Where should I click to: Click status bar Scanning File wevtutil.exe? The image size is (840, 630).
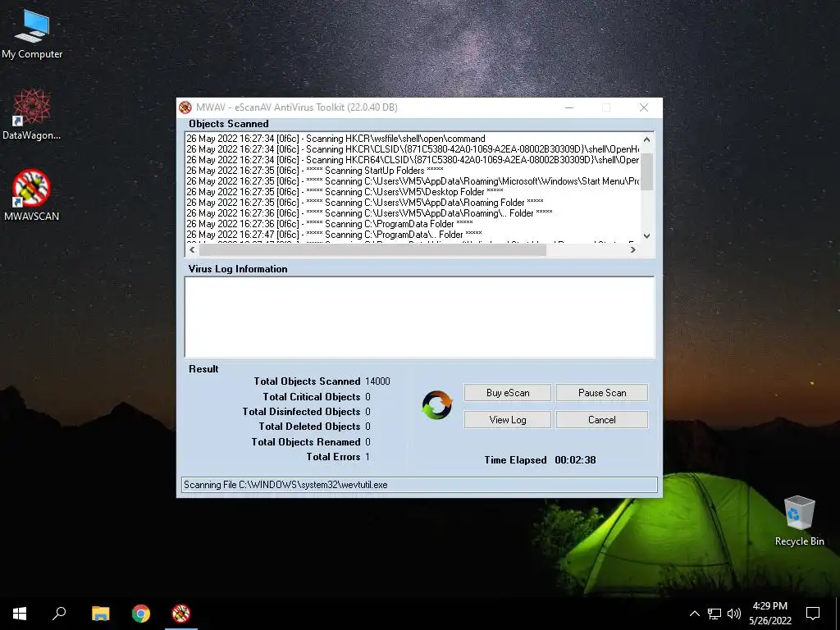(419, 485)
